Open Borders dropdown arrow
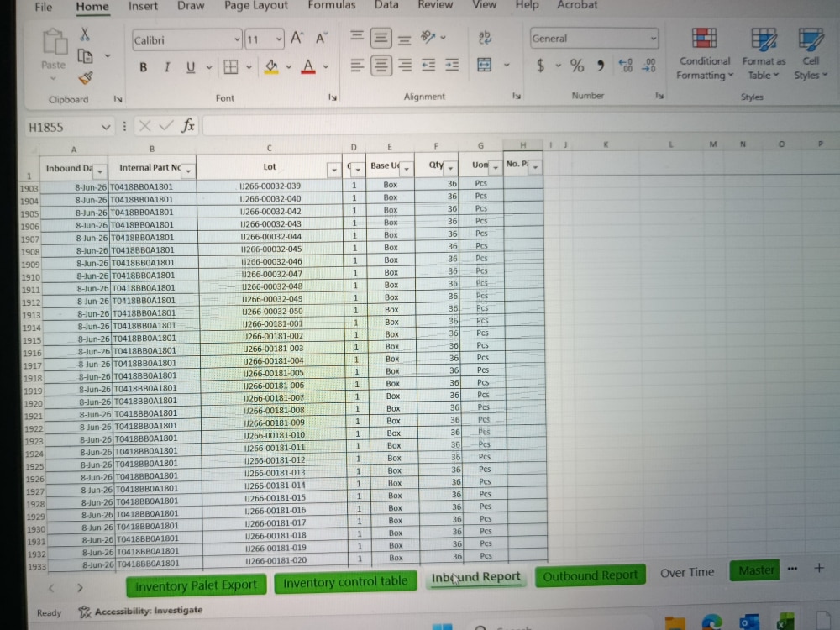This screenshot has height=630, width=840. (249, 67)
